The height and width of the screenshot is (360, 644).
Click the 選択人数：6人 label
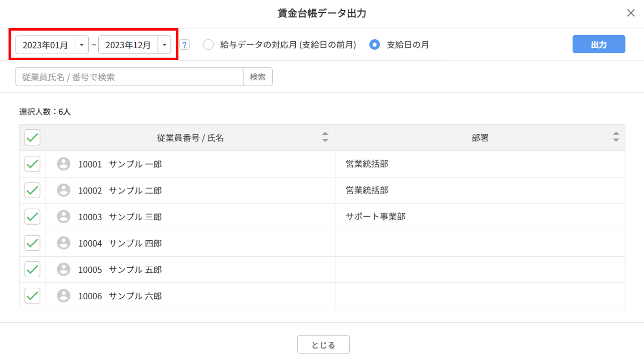pyautogui.click(x=45, y=112)
